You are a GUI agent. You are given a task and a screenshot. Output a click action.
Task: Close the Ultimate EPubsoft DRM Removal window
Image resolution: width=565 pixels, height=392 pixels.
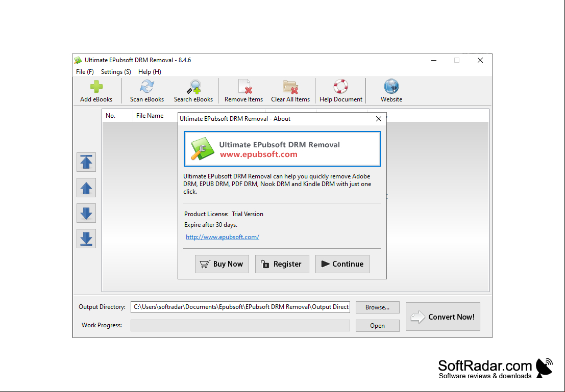(480, 61)
